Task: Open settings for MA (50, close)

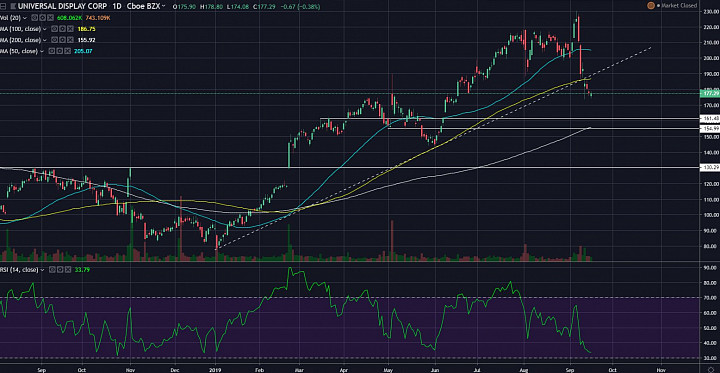Action: click(59, 51)
